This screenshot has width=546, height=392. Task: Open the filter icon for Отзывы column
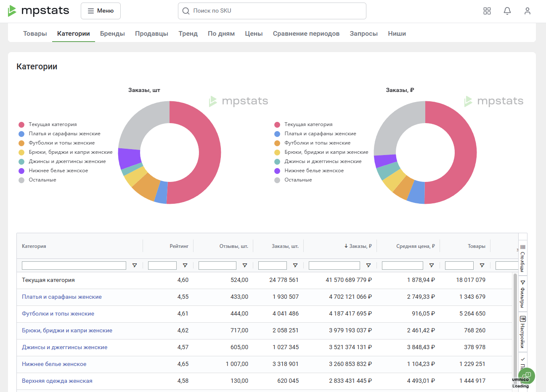[245, 266]
